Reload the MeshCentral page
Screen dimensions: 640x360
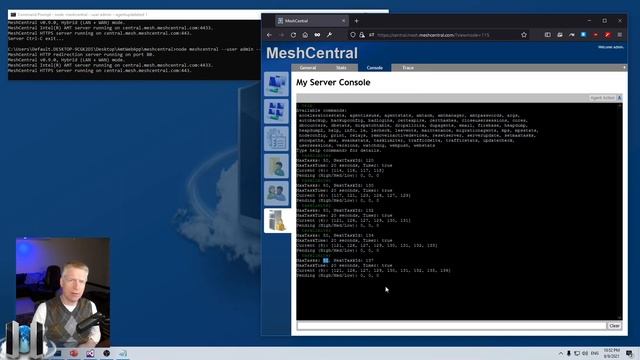click(293, 35)
